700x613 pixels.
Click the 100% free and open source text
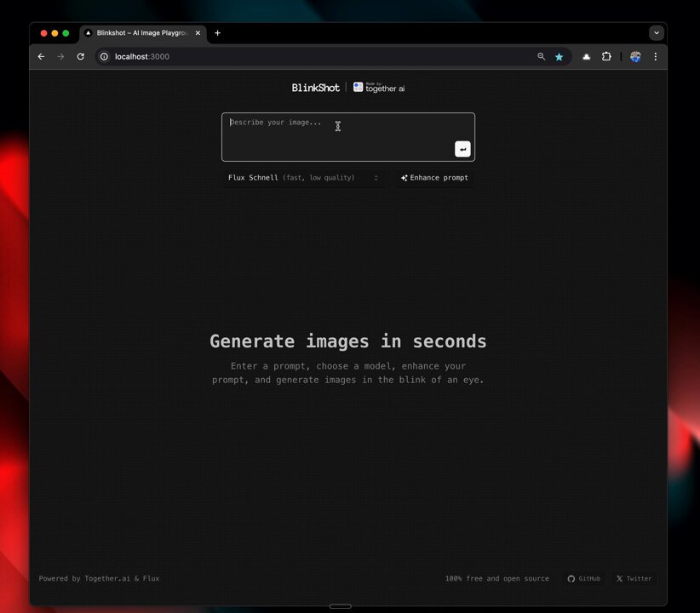[x=496, y=579]
